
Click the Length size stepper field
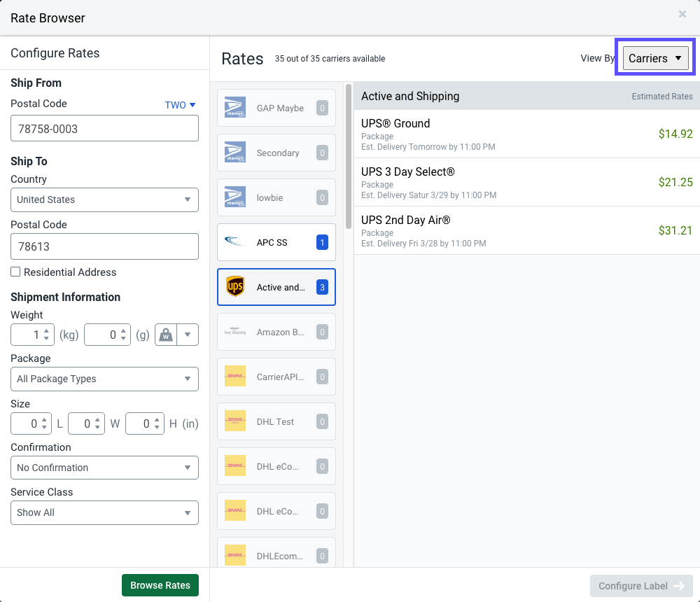[31, 423]
